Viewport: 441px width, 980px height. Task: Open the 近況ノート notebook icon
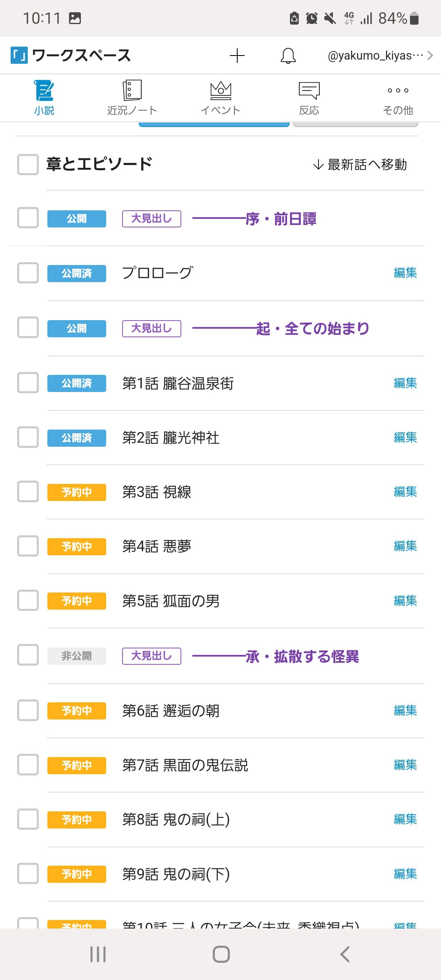pos(132,90)
